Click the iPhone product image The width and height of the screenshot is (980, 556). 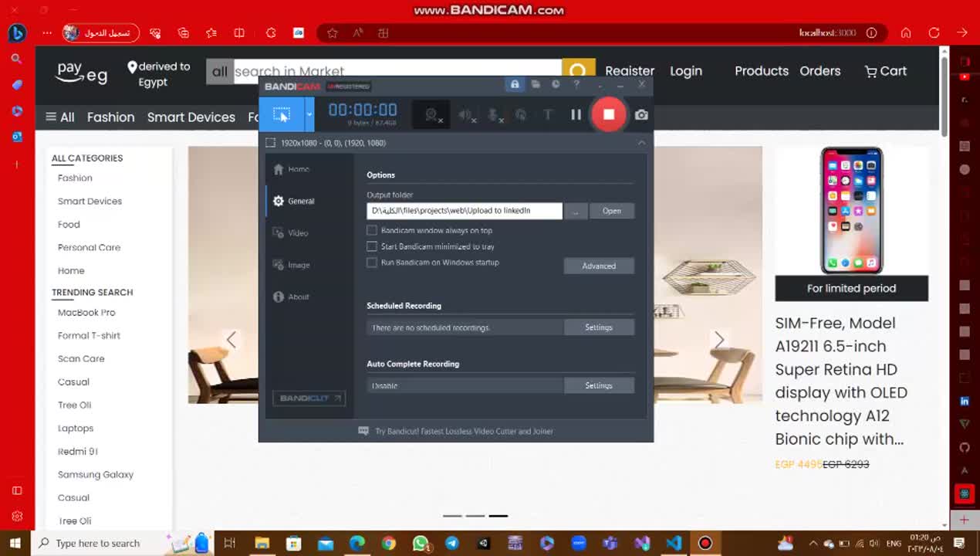(x=852, y=209)
